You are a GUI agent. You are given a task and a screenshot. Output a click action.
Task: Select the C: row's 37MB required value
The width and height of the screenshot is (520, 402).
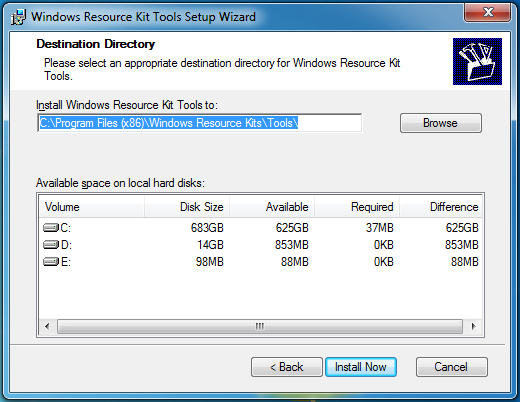pyautogui.click(x=380, y=228)
